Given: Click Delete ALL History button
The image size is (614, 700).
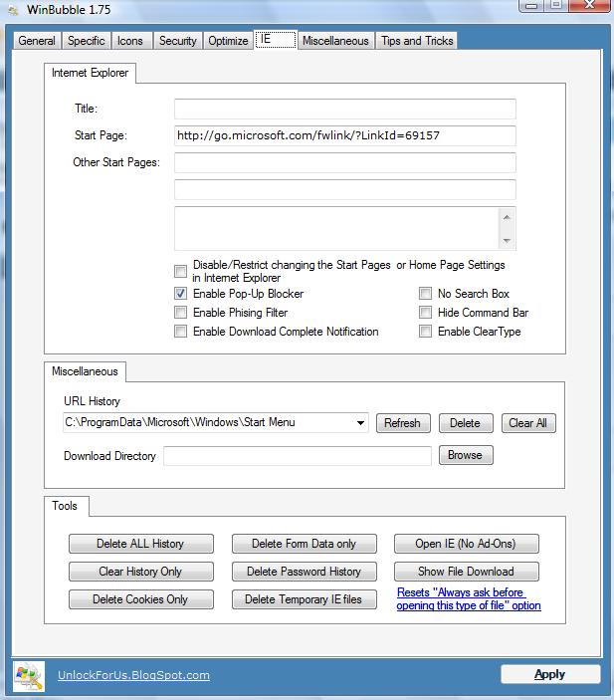Looking at the screenshot, I should [x=141, y=544].
